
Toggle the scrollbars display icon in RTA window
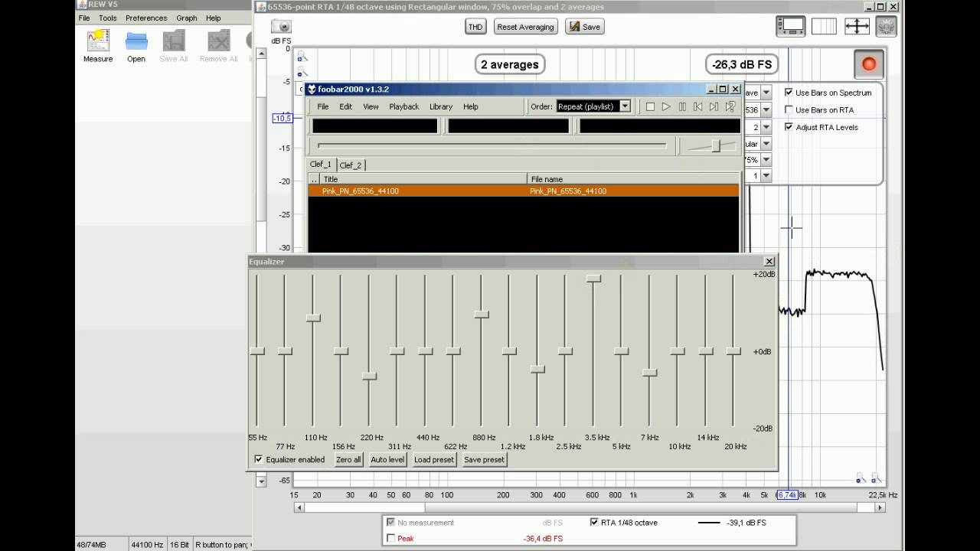791,27
